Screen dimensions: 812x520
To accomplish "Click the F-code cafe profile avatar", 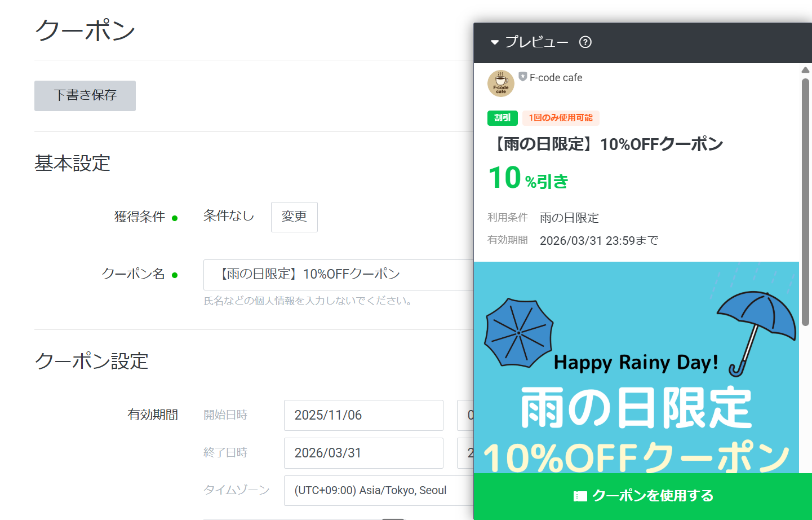I will click(x=500, y=83).
